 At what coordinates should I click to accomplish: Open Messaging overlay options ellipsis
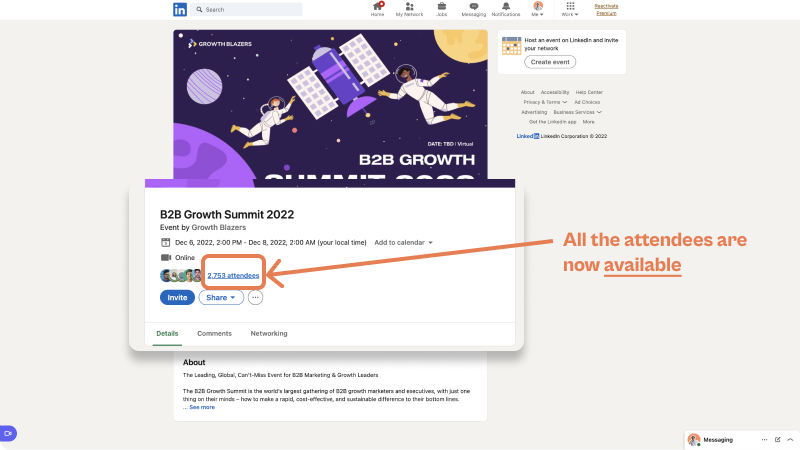coord(764,440)
